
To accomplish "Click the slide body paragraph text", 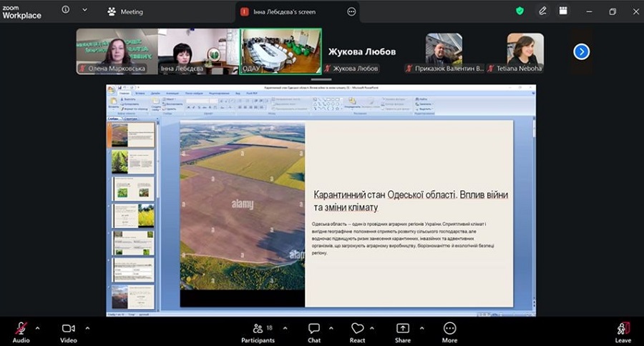I will 403,239.
